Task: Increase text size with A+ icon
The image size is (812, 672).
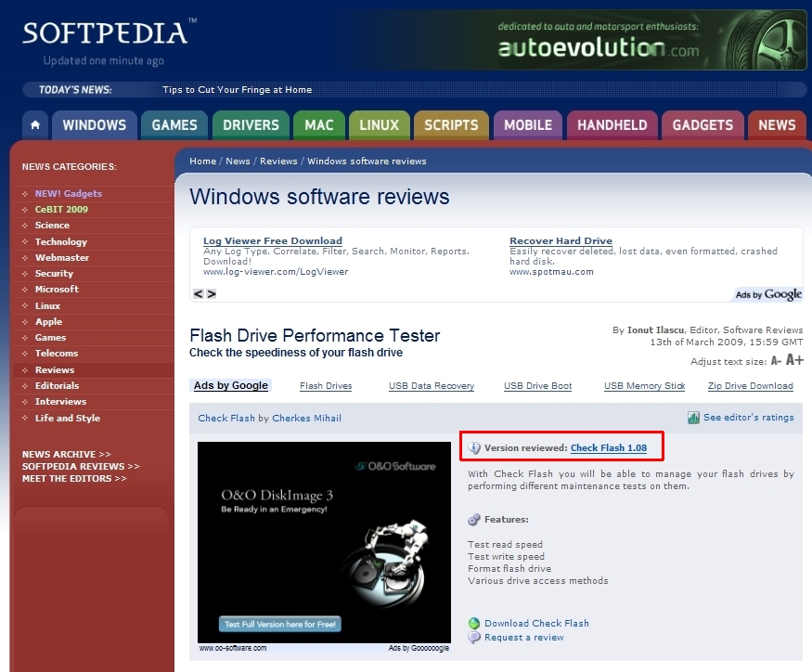Action: 794,359
